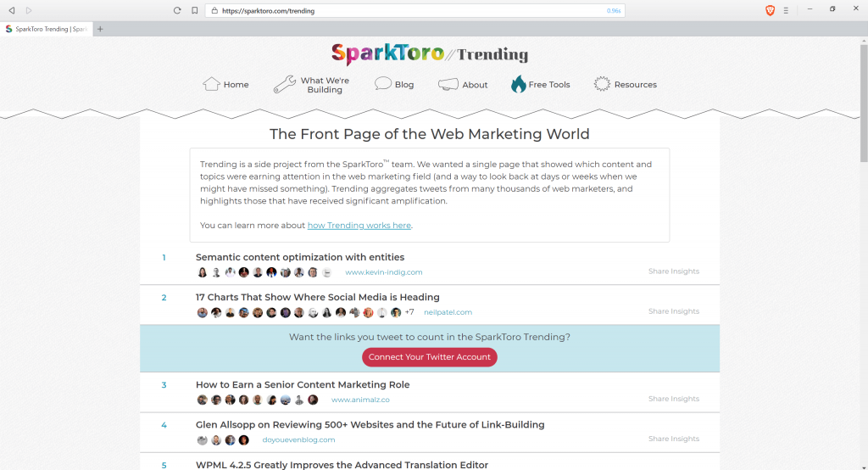The image size is (868, 470).
Task: Click the Home house icon
Action: [211, 84]
